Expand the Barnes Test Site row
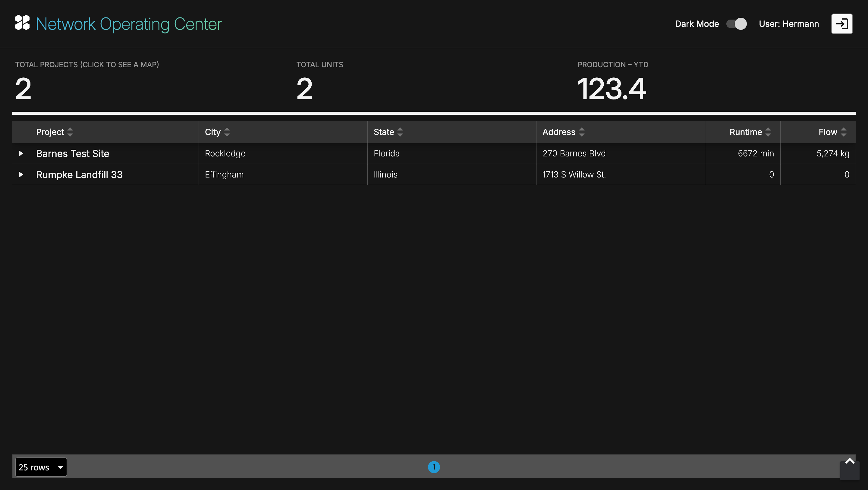Screen dimensions: 868x490 pos(21,154)
